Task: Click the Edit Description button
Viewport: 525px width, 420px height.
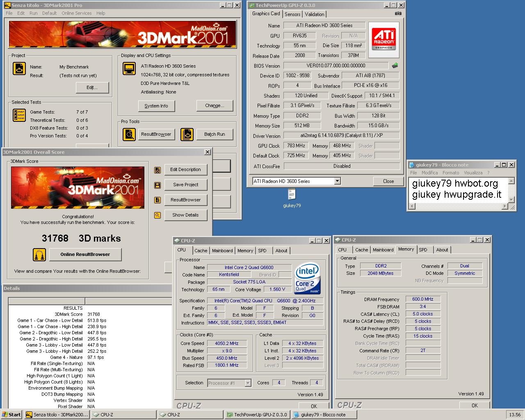Action: click(186, 170)
